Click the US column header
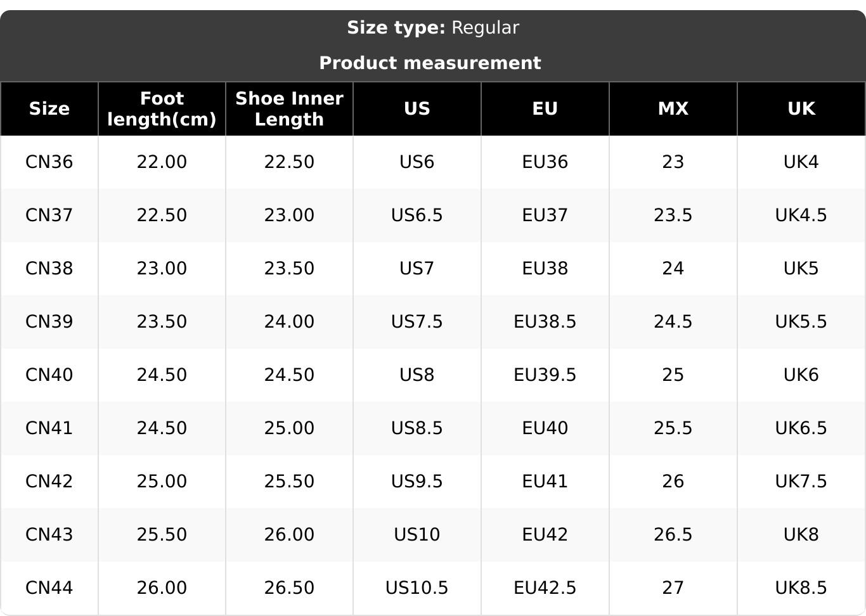 pos(417,108)
